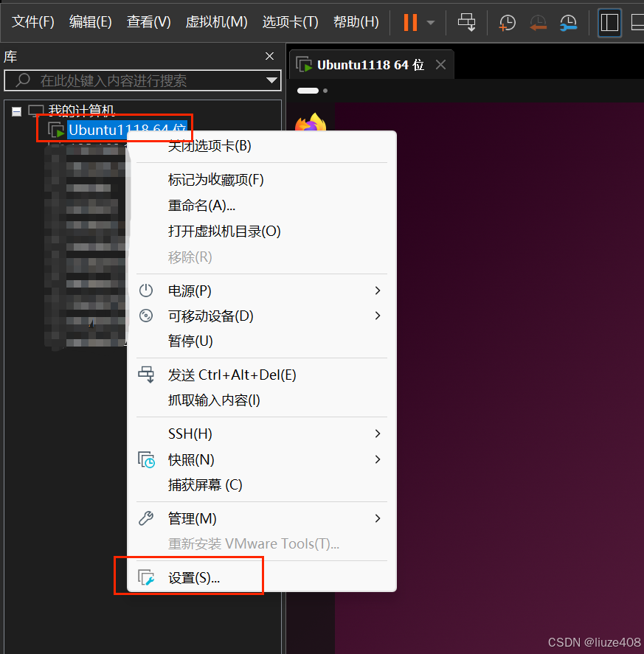Click the Ubuntu workspace indicator pill
Screen dimensions: 644x654
[x=308, y=91]
